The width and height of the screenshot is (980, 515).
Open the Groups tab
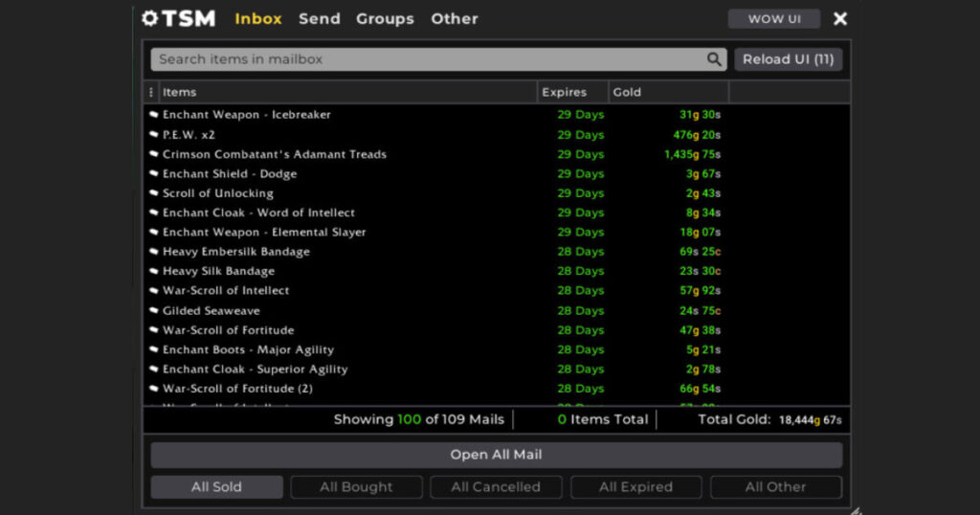coord(385,19)
